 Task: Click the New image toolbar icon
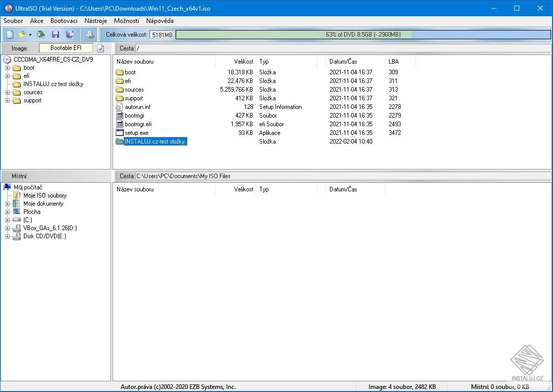pyautogui.click(x=10, y=35)
